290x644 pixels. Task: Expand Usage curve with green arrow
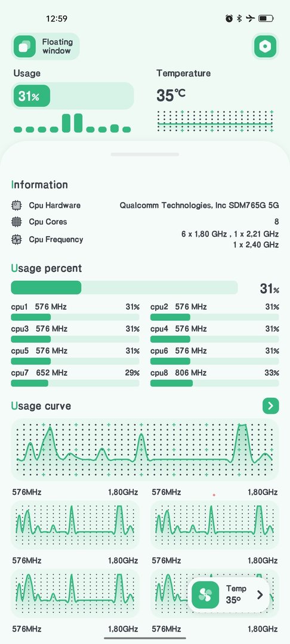click(x=271, y=406)
